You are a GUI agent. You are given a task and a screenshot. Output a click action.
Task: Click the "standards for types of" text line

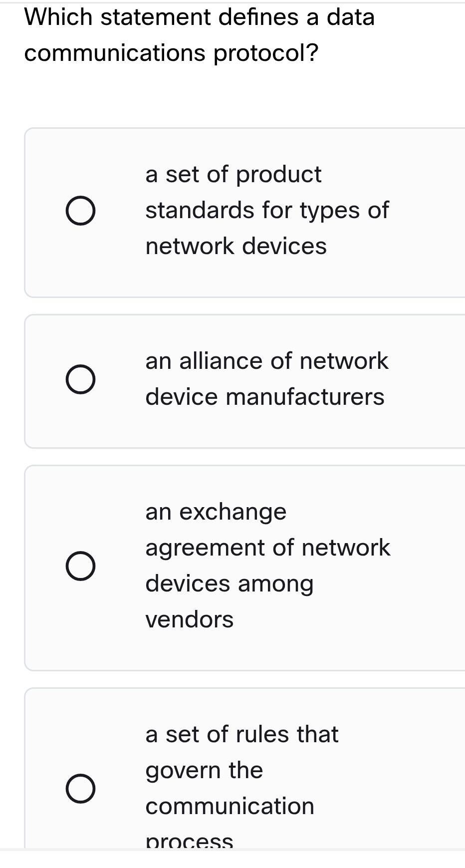coord(267,211)
